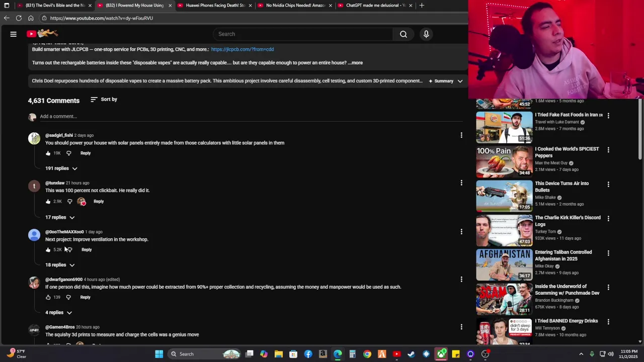The height and width of the screenshot is (362, 644).
Task: Like the @sadgirl_fishi comment
Action: [x=48, y=153]
